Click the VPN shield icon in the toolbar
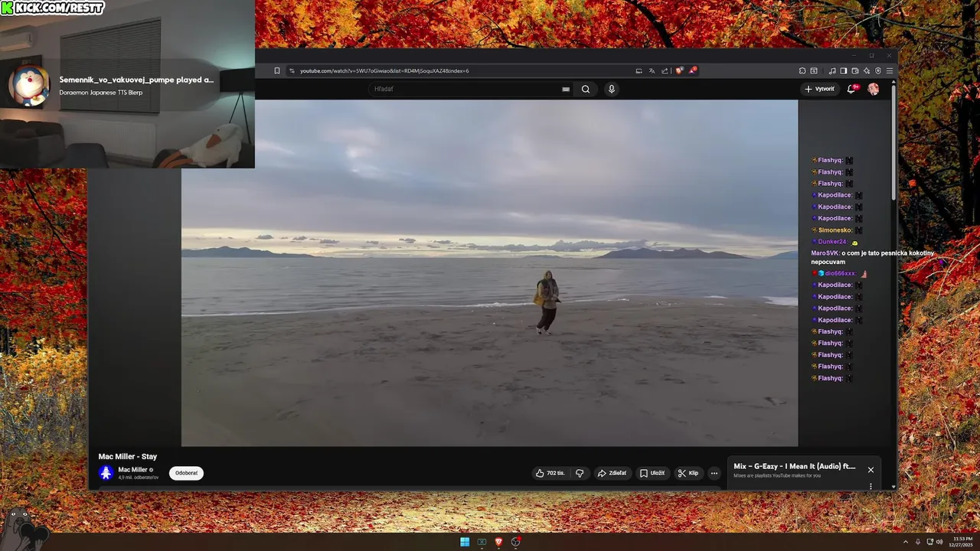Viewport: 980px width, 551px height. 878,70
